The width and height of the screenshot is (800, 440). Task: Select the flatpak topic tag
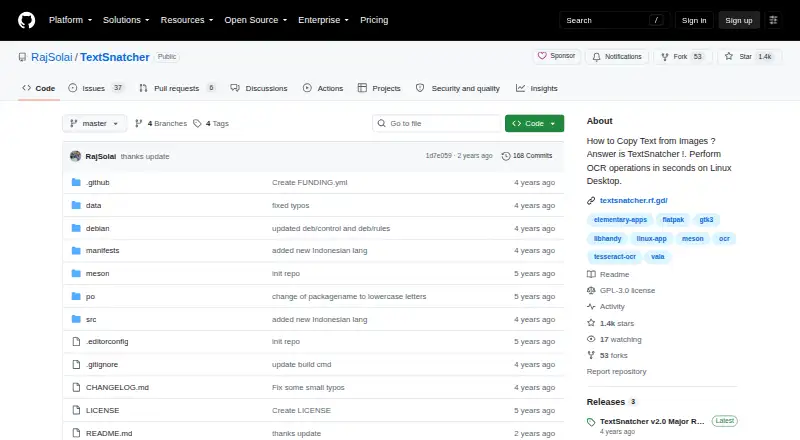[x=673, y=220]
